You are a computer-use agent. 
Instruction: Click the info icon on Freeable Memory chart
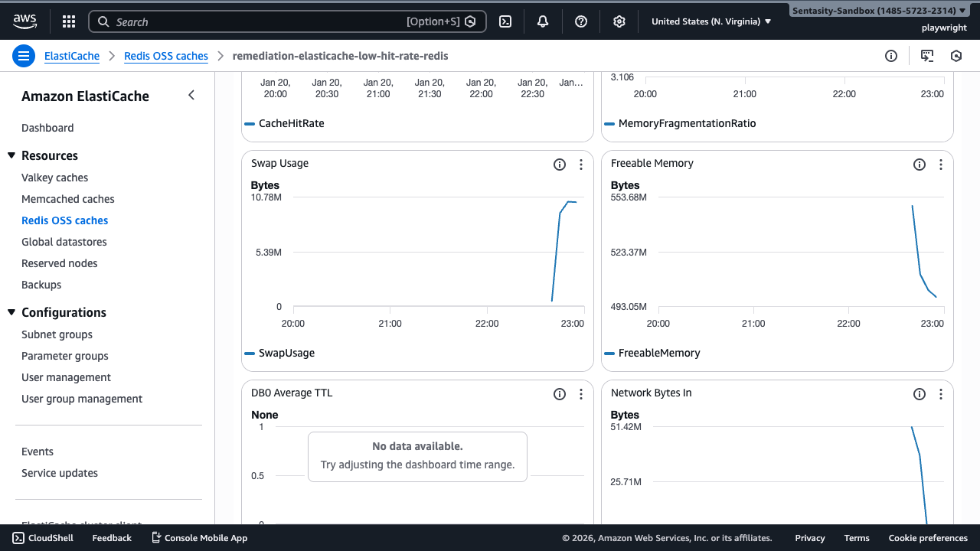919,164
